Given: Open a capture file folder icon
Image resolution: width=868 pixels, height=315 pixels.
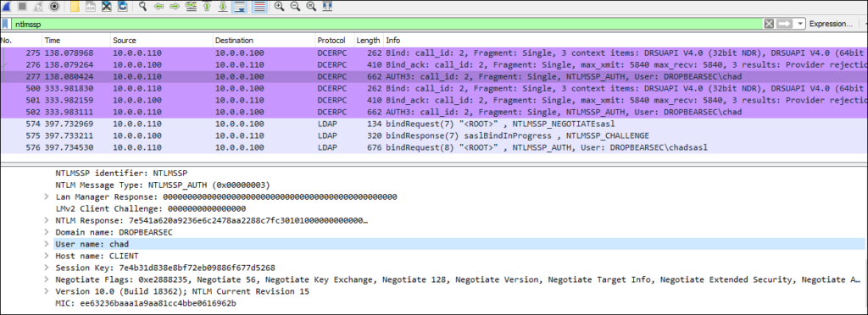Looking at the screenshot, I should pyautogui.click(x=75, y=7).
